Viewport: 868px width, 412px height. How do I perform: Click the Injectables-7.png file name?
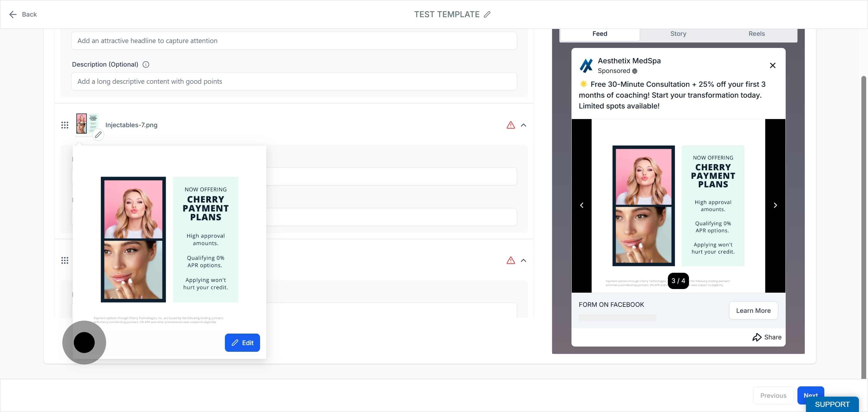pos(131,125)
